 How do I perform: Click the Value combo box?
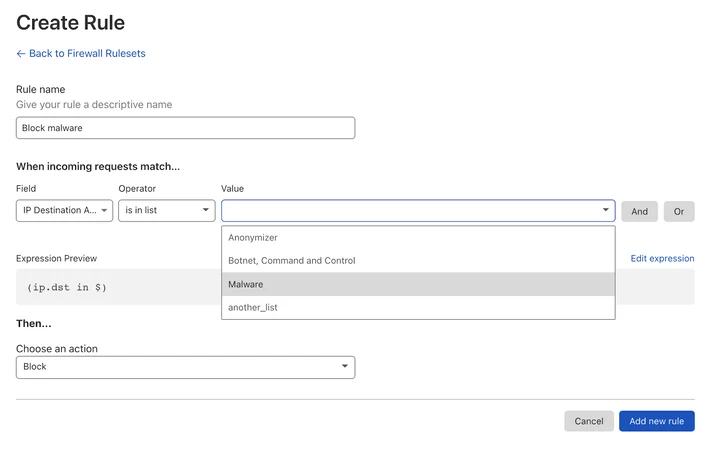click(418, 211)
